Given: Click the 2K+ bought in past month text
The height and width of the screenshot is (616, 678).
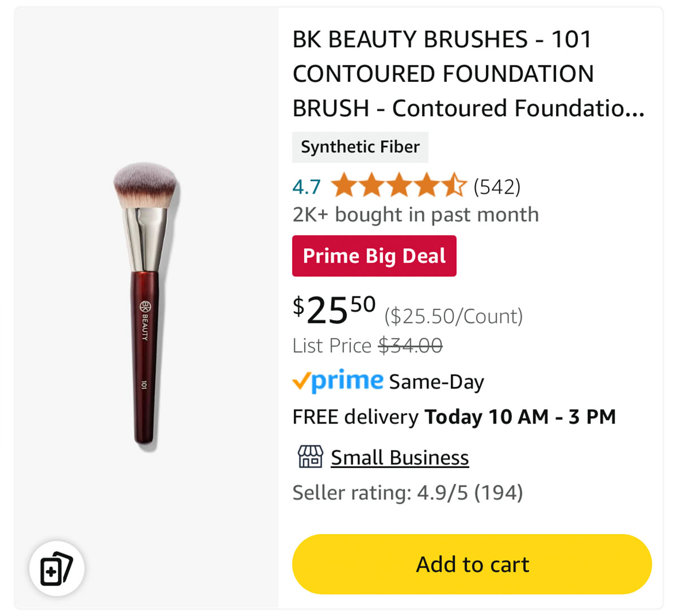Looking at the screenshot, I should pos(415,215).
